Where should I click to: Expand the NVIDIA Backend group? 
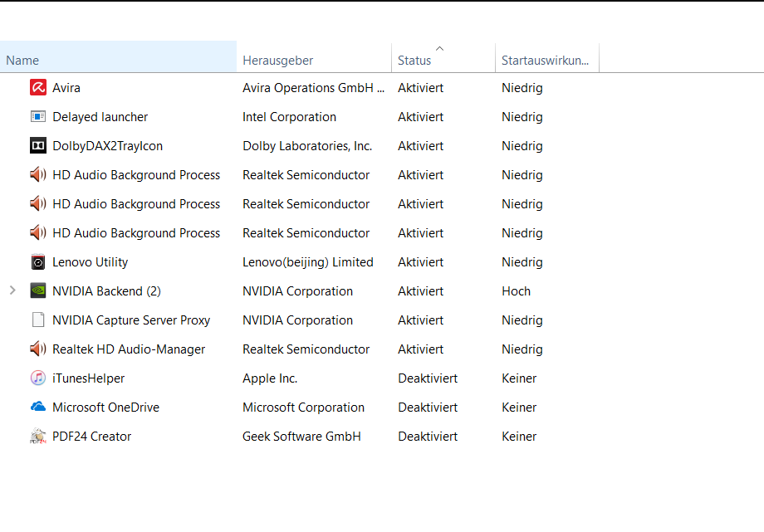click(x=12, y=291)
